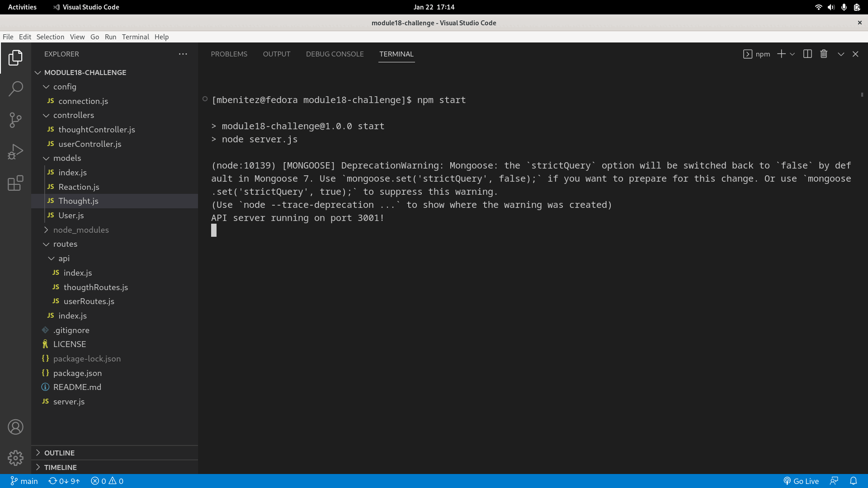Screen dimensions: 868x488
Task: Click the main branch button in status bar
Action: point(24,481)
